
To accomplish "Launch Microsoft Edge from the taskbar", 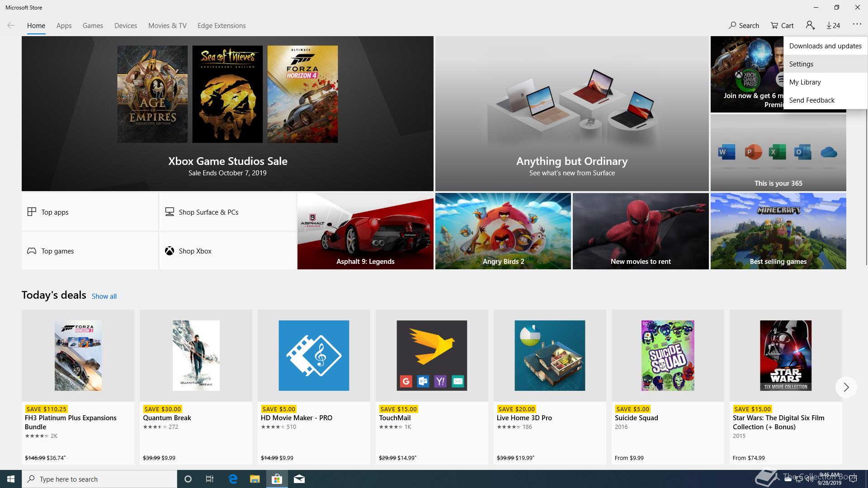I will (233, 479).
